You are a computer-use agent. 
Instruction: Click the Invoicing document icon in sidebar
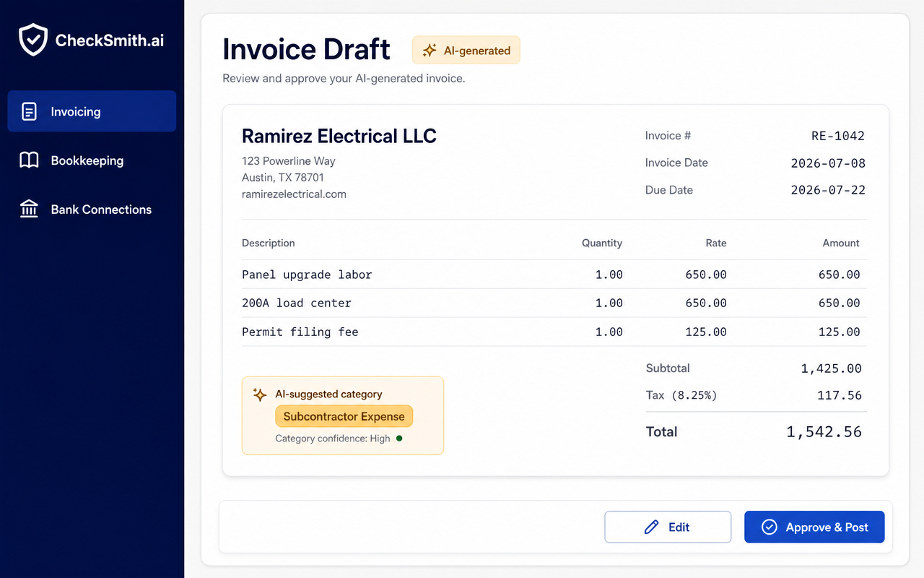[x=29, y=111]
